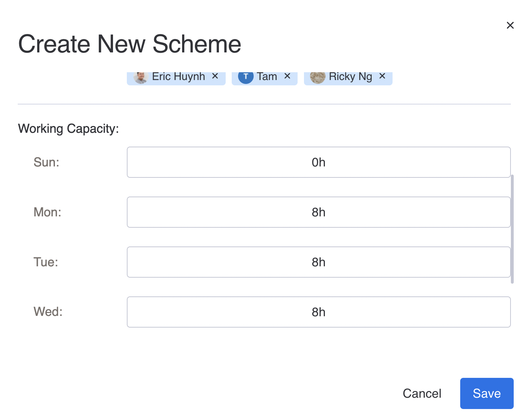The image size is (530, 420).
Task: Cancel creating the new scheme
Action: (x=422, y=393)
